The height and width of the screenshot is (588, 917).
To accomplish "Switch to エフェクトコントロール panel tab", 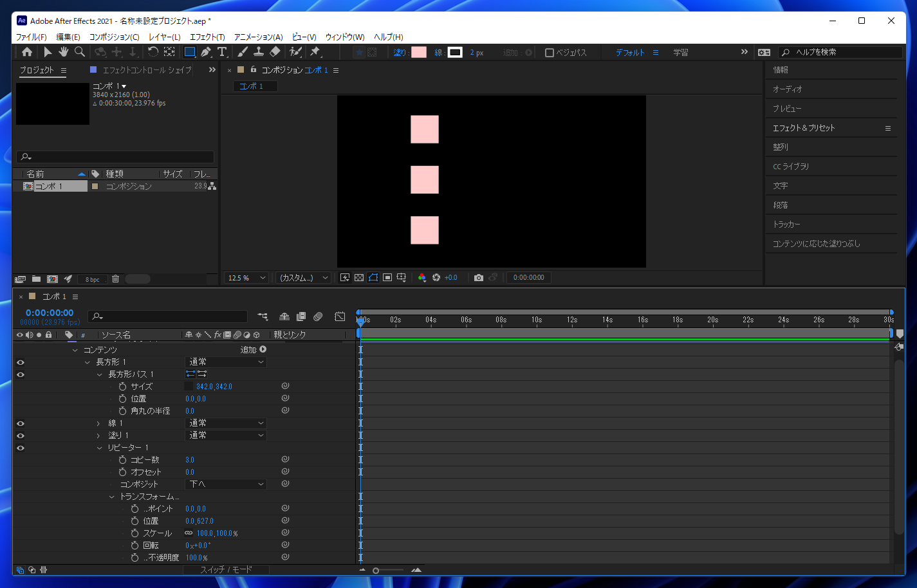I will tap(147, 70).
